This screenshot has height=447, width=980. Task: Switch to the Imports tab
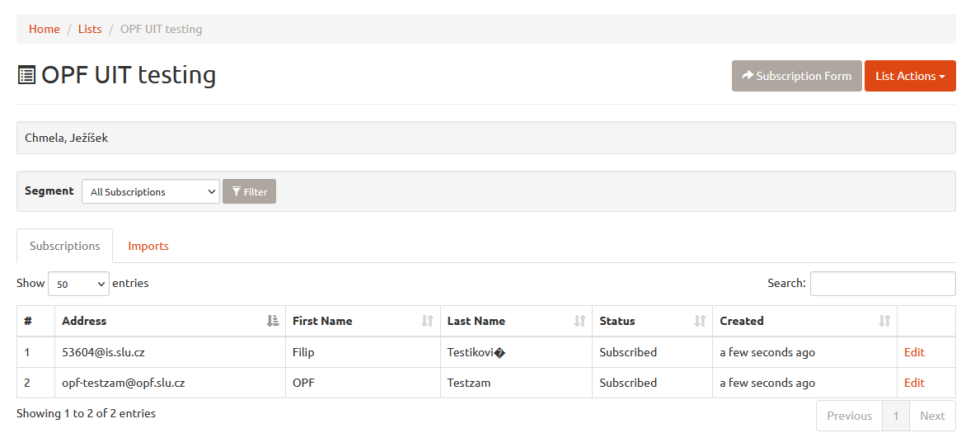148,246
